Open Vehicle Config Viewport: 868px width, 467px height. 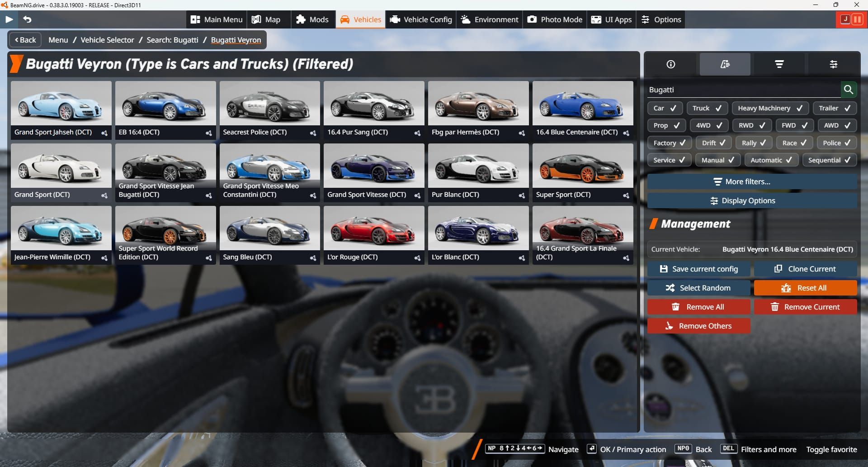[420, 19]
